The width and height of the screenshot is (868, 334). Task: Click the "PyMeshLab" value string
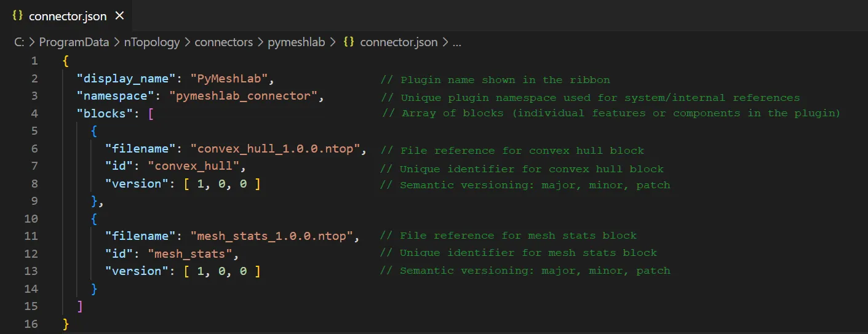231,79
